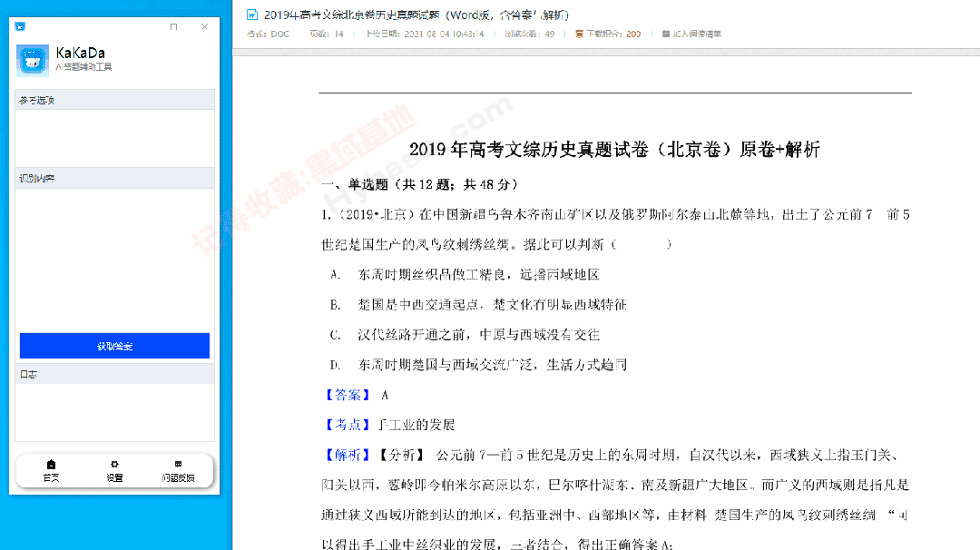Click the 识别内容 section header
Screen dimensions: 980x550
pos(114,178)
